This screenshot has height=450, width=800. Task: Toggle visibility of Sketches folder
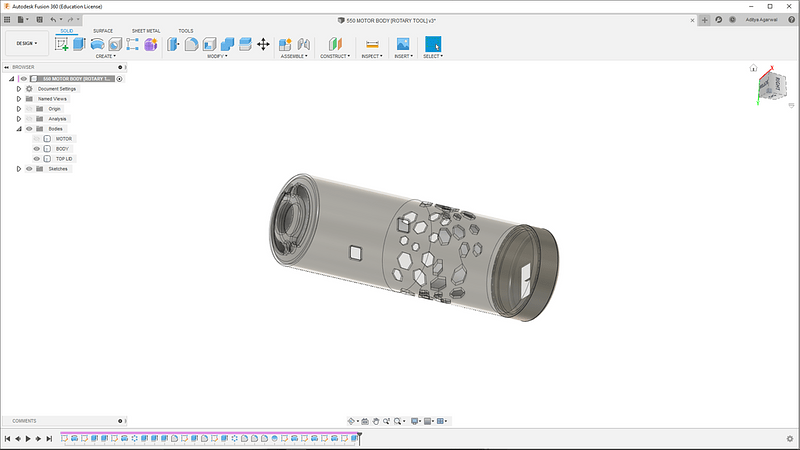(x=29, y=169)
